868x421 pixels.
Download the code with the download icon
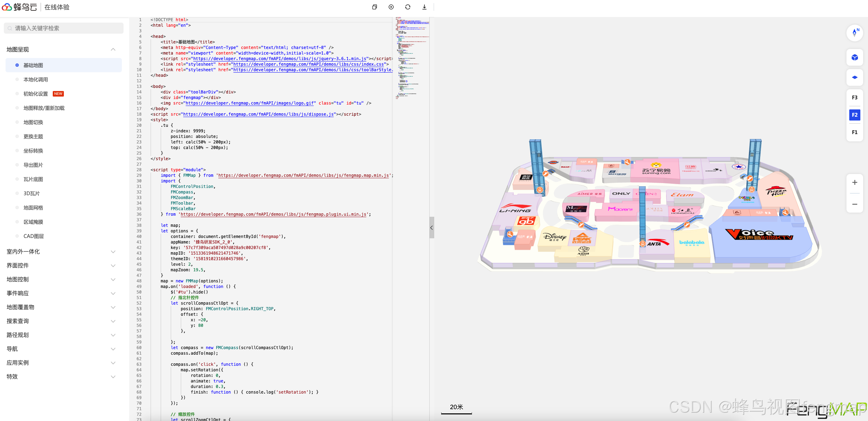pos(424,7)
